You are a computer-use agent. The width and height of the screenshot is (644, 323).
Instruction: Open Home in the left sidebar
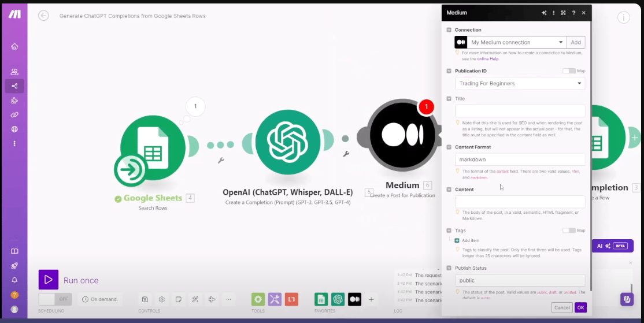tap(14, 46)
